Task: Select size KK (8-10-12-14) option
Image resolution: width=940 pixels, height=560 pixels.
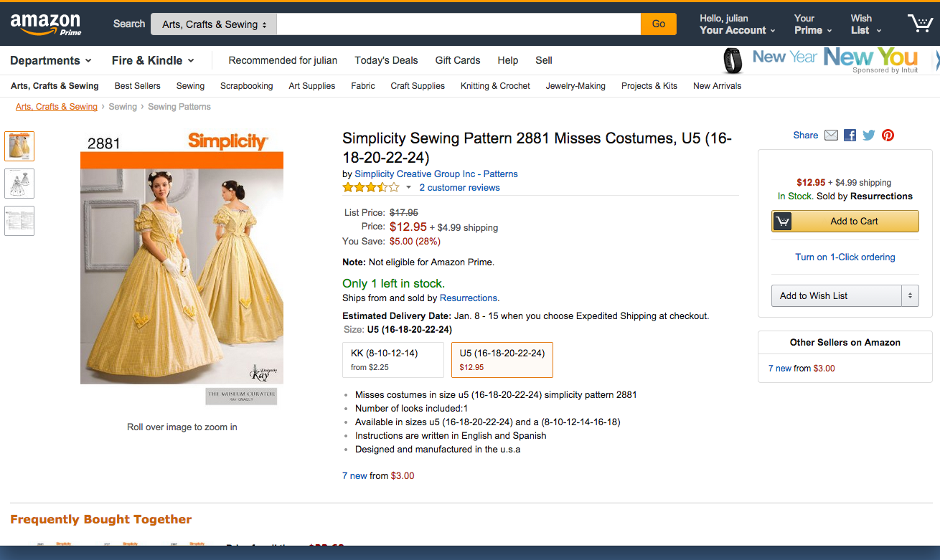Action: (393, 359)
